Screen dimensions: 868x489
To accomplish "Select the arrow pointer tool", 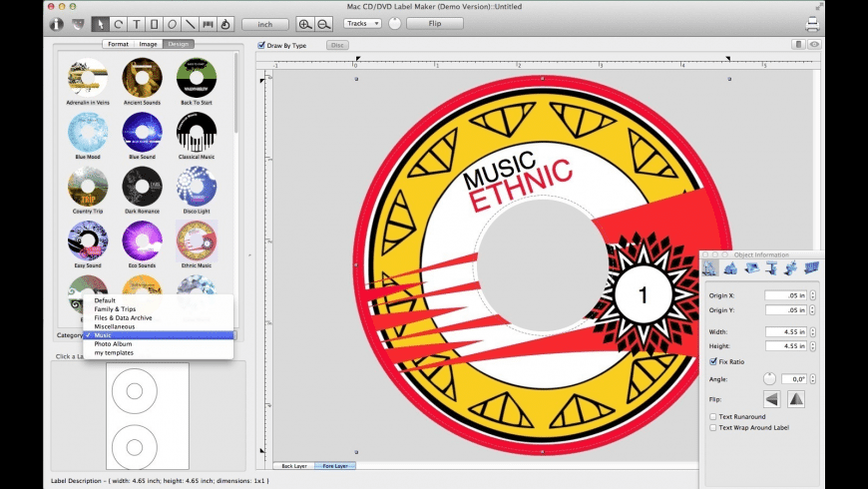I will coord(100,24).
